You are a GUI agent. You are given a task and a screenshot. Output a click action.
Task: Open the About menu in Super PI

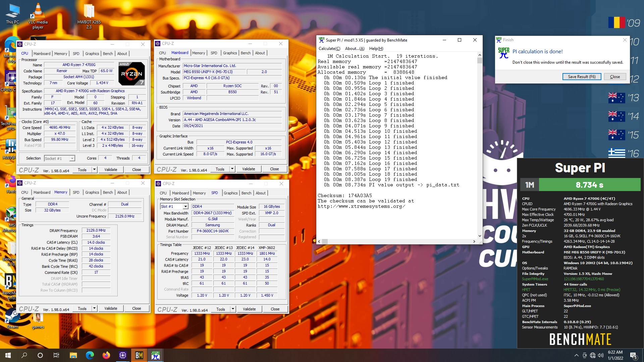coord(355,49)
